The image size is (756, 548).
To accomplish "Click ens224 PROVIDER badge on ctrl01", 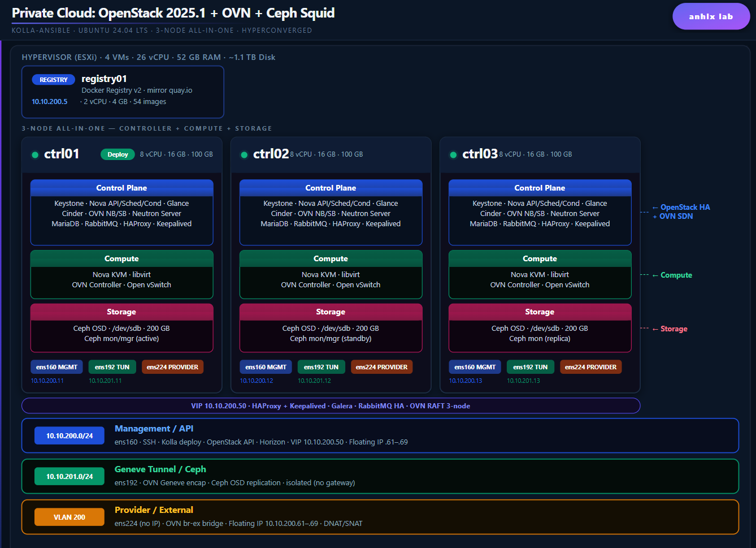I will coord(172,367).
